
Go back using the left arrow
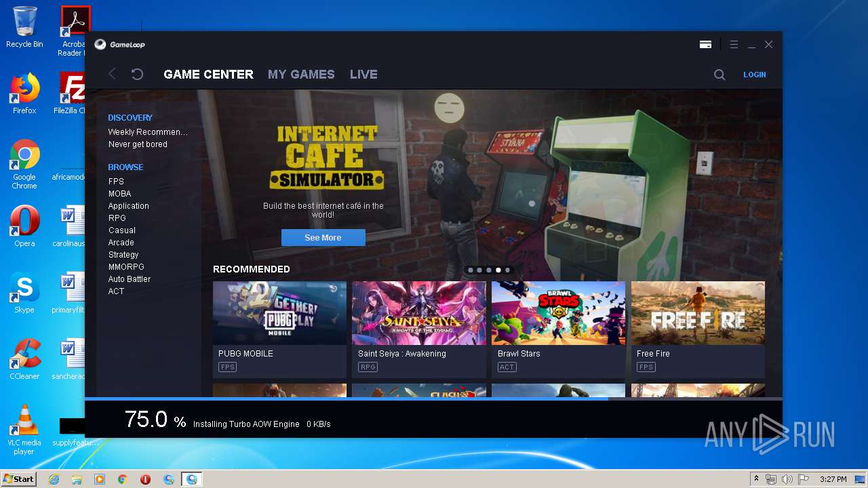click(x=113, y=75)
